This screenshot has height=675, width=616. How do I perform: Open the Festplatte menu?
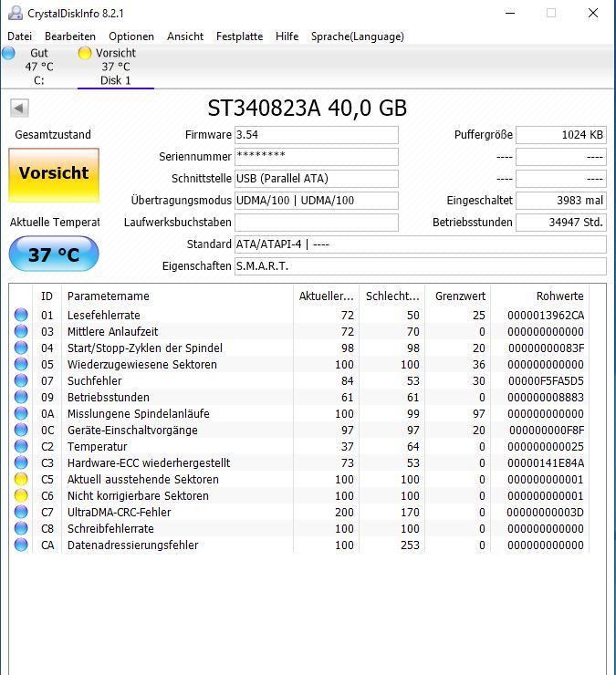pos(239,36)
